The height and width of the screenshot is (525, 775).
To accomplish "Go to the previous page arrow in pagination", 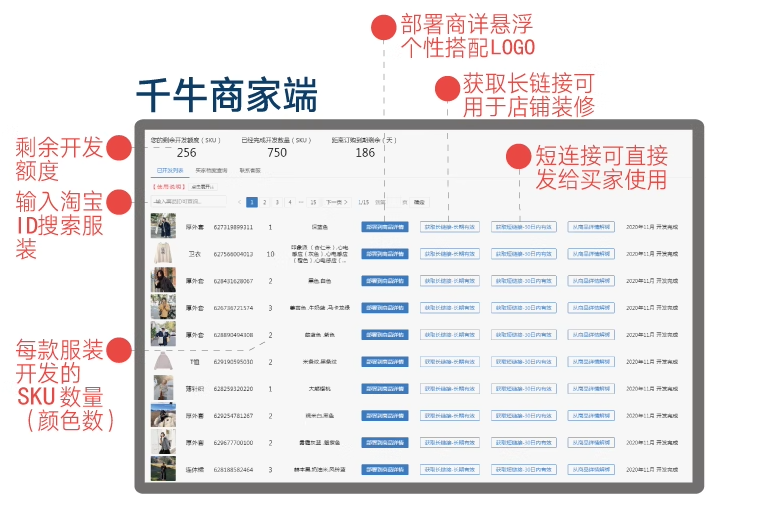I will 240,202.
